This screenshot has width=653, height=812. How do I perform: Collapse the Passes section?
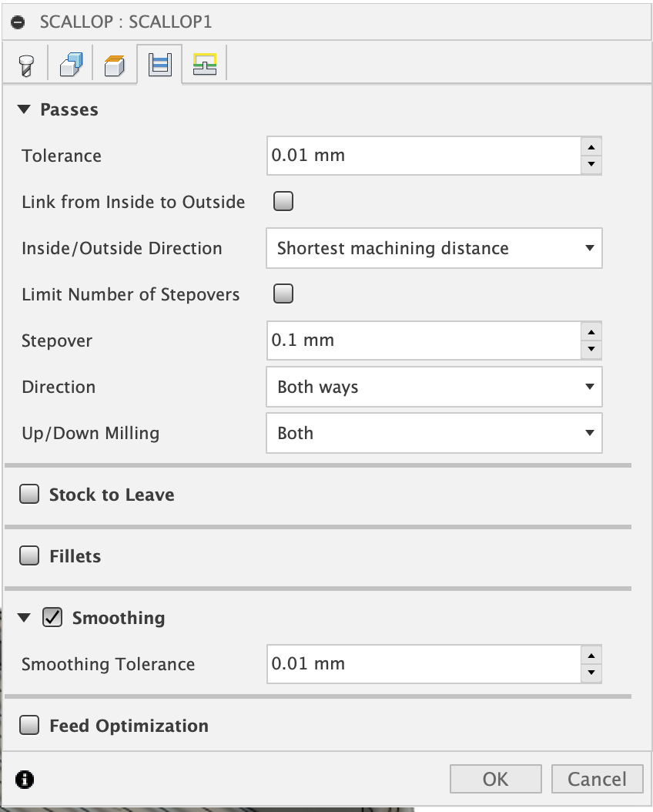pos(25,109)
